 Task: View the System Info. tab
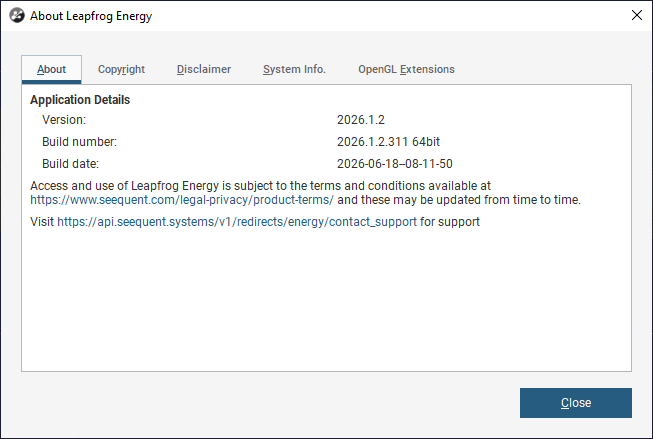click(x=294, y=69)
